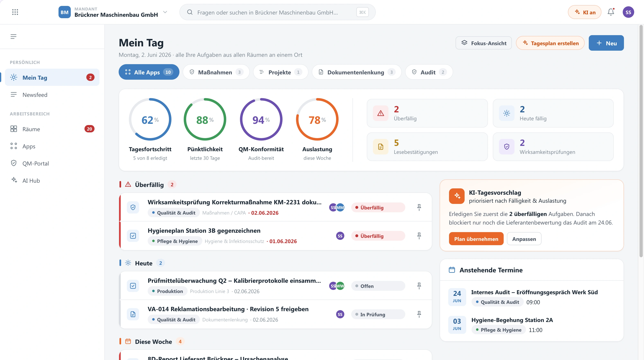Screen dimensions: 644x360
Task: Open the Offen status of the Prüfmittelüberwachung task
Action: point(378,286)
